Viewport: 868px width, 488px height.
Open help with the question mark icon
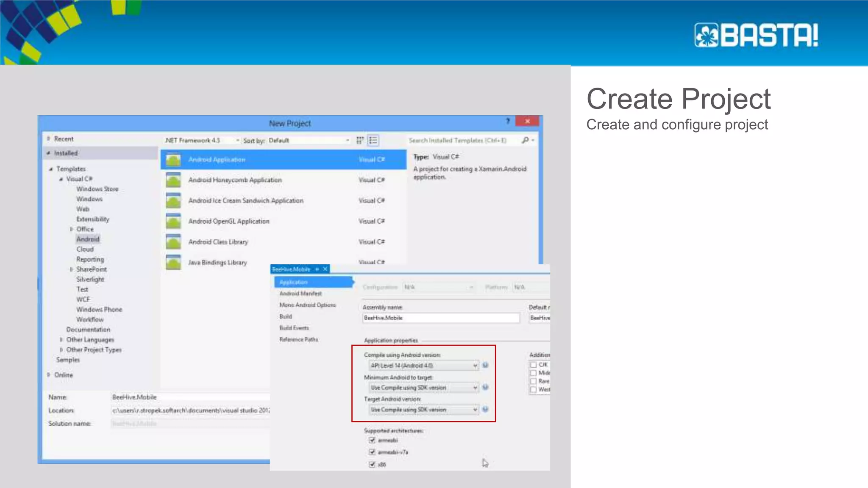coord(508,121)
